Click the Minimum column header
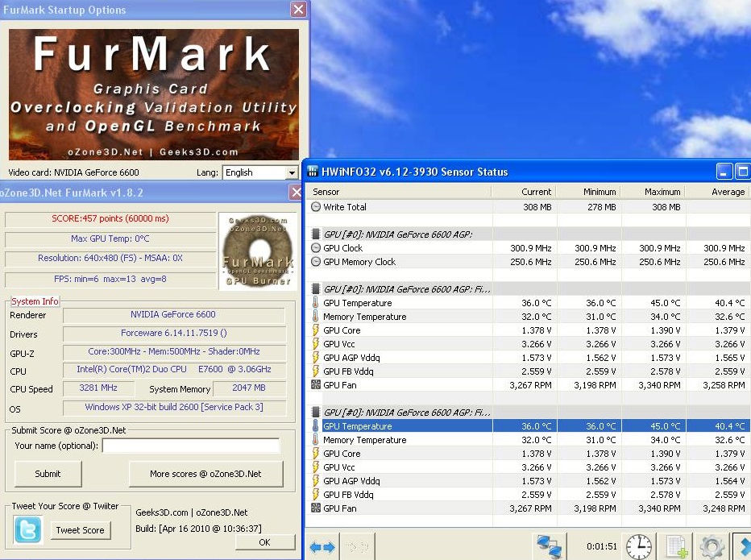751x560 pixels. point(589,192)
